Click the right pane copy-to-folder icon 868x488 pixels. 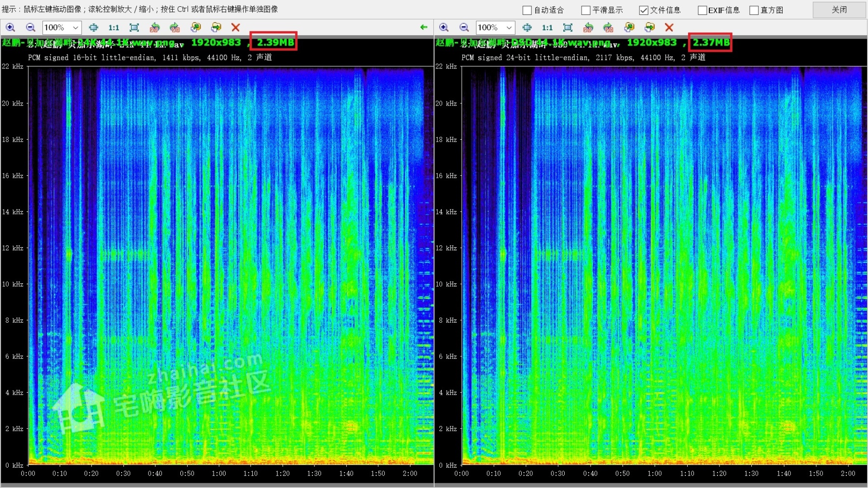629,27
